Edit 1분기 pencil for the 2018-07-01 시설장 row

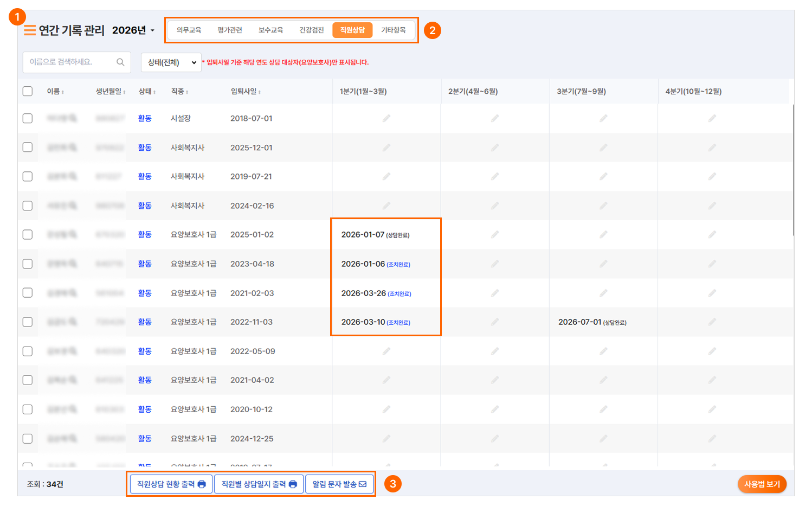(x=386, y=118)
